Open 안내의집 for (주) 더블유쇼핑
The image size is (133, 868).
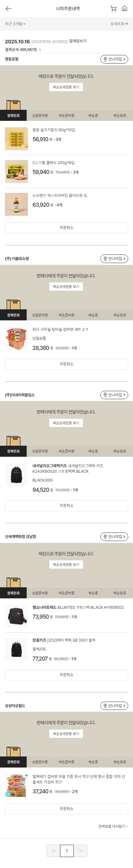(114, 259)
